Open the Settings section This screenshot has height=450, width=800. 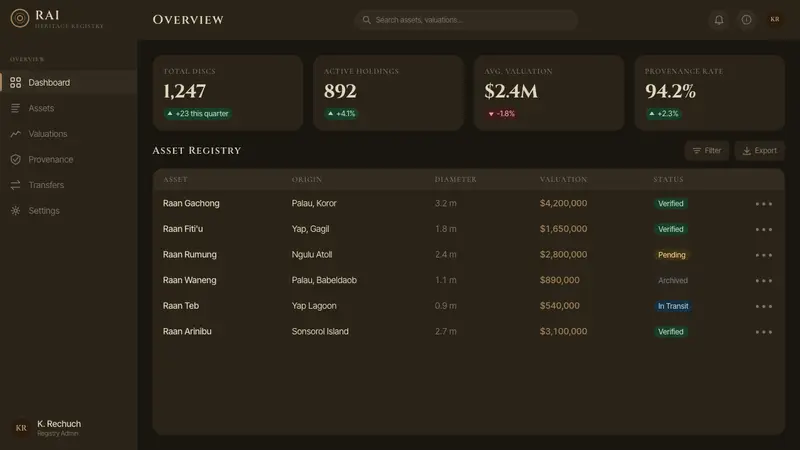click(x=68, y=210)
